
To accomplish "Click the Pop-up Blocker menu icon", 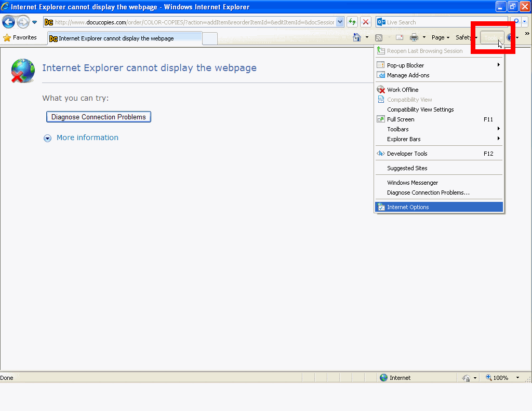I will click(381, 65).
